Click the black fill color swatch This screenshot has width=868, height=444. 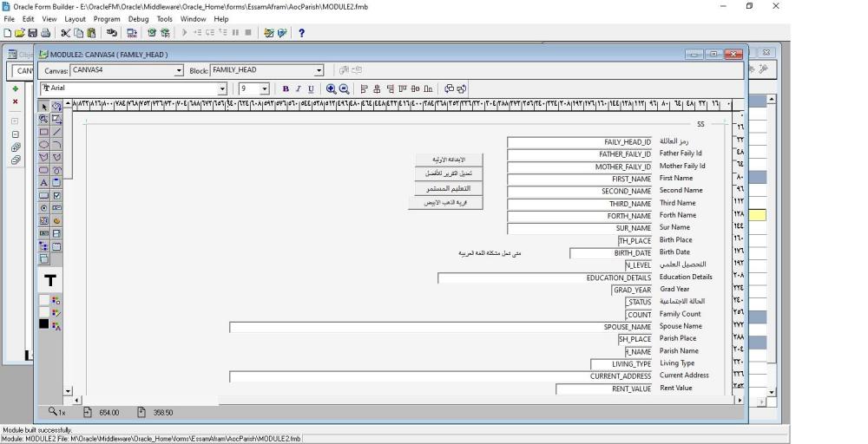[x=43, y=324]
